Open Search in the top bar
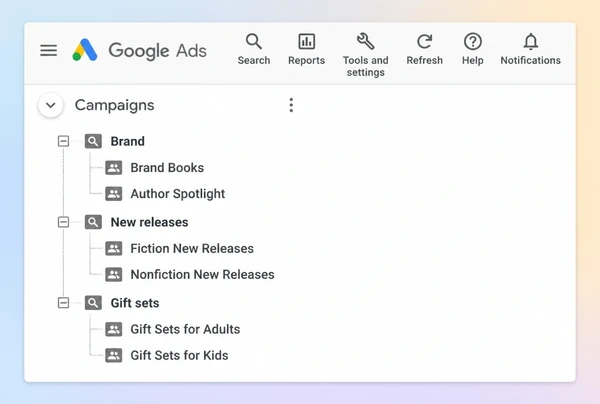The image size is (600, 404). [x=254, y=49]
